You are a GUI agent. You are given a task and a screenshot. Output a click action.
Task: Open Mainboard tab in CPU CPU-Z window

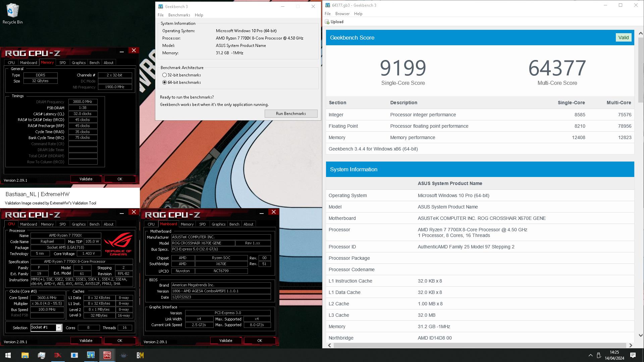click(x=29, y=224)
